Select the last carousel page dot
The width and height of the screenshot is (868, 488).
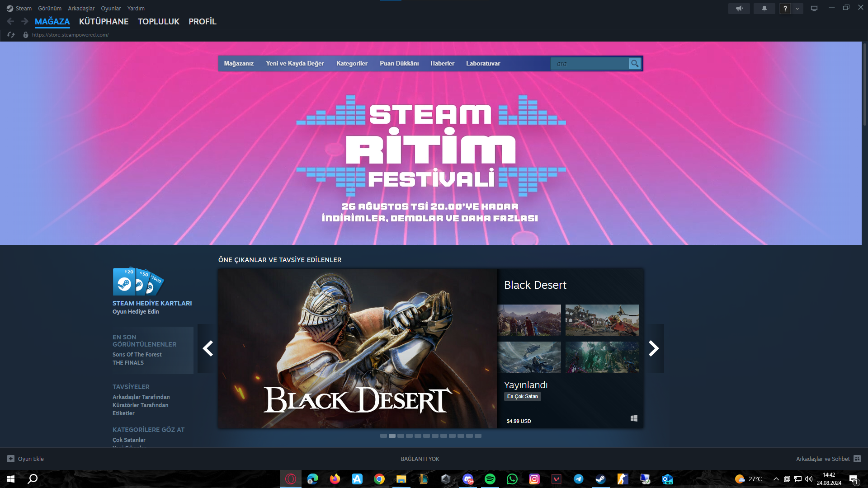tap(478, 436)
